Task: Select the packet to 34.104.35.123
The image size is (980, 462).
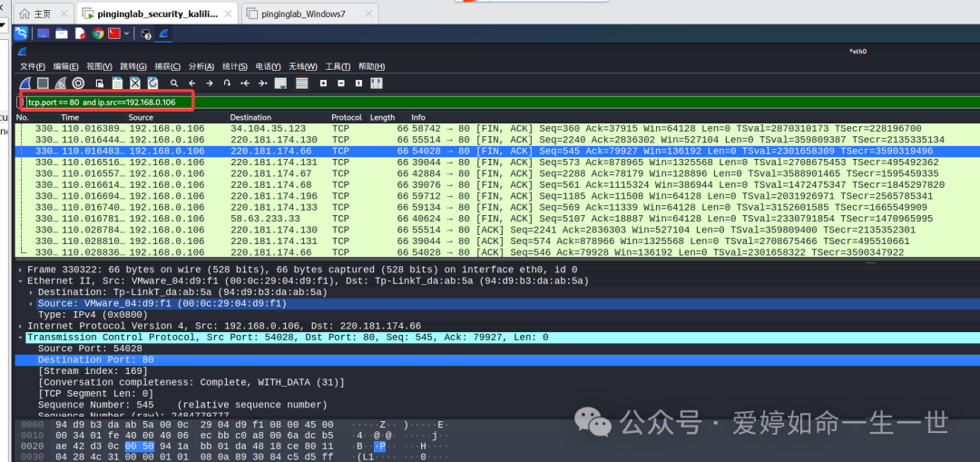Action: click(x=497, y=128)
